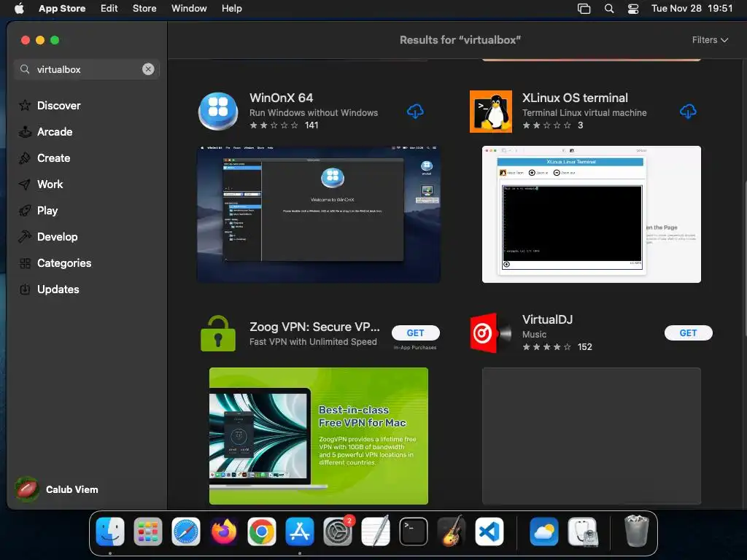Open the Store menu
747x560 pixels.
tap(144, 8)
